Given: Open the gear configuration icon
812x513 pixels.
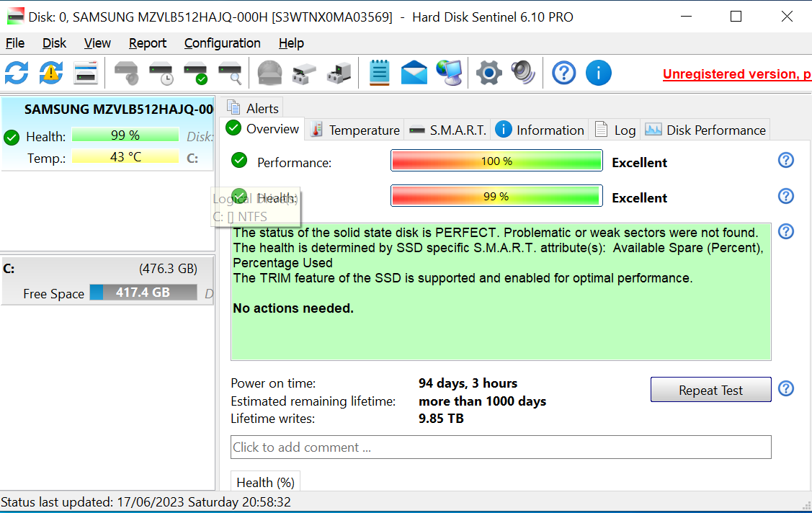Looking at the screenshot, I should [x=488, y=73].
